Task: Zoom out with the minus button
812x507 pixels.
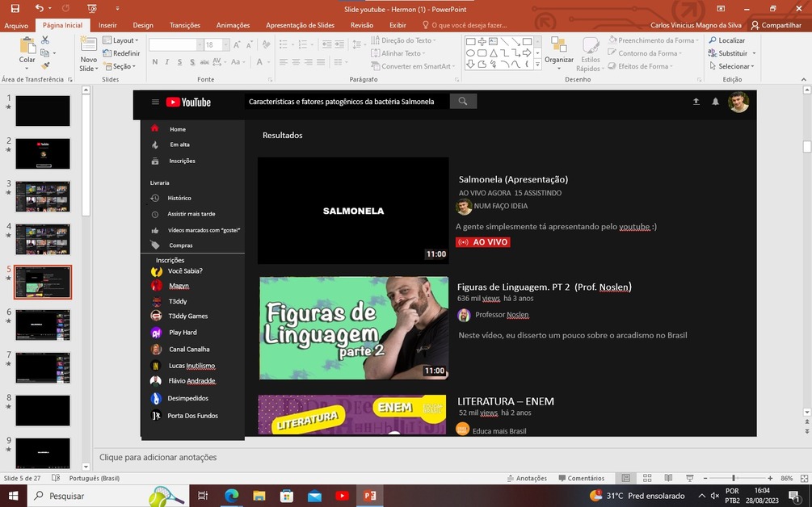Action: (x=705, y=478)
